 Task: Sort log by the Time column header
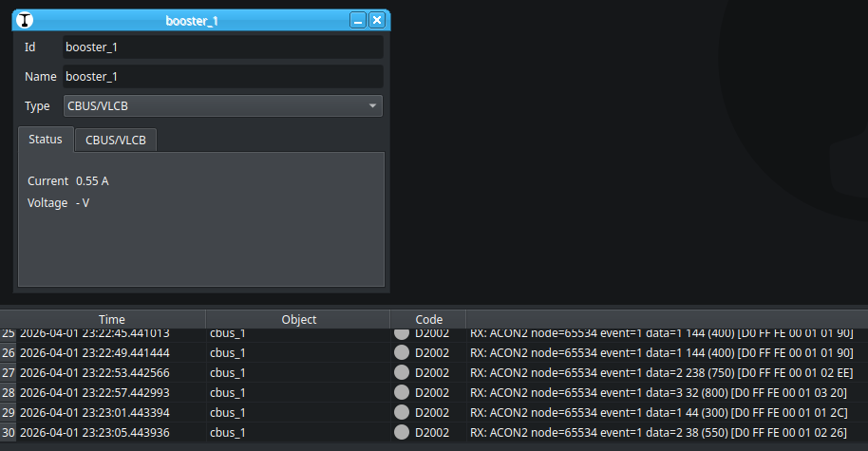pyautogui.click(x=111, y=320)
